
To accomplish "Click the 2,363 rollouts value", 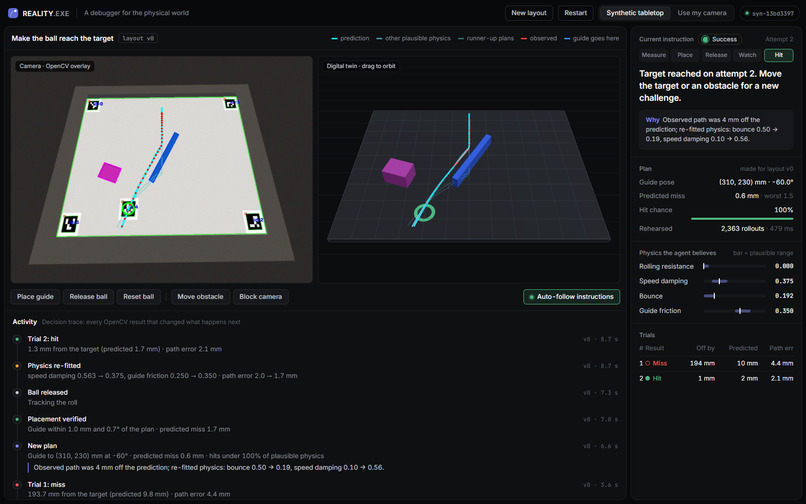I will 742,229.
